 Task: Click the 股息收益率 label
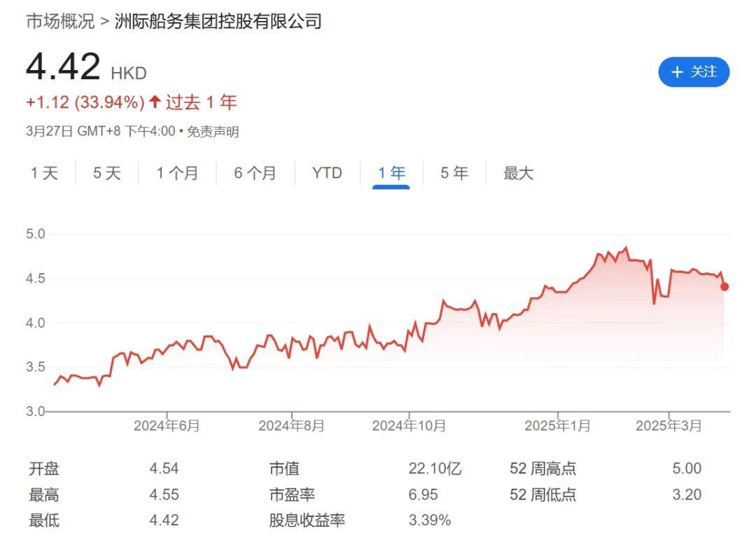coord(307,520)
